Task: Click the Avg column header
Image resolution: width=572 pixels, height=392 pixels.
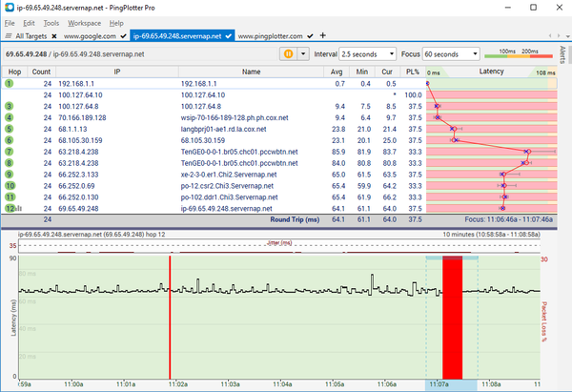Action: (337, 72)
